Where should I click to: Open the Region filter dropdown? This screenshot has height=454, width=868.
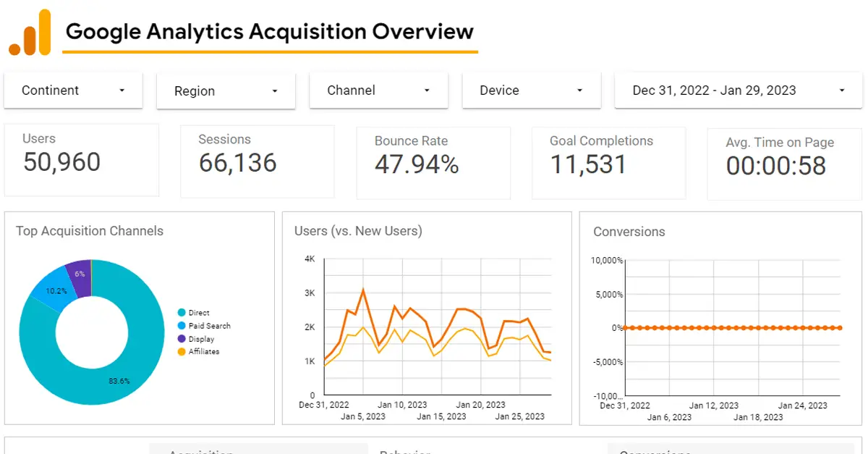pyautogui.click(x=225, y=91)
